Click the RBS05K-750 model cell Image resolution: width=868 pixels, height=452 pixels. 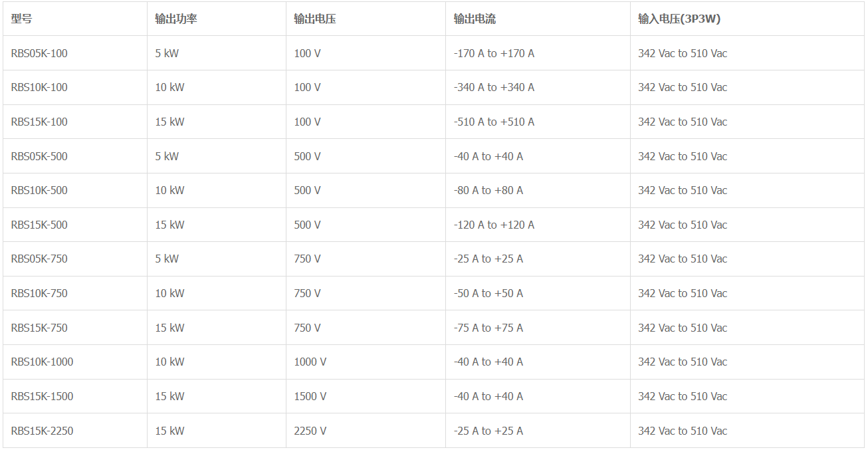pos(39,259)
